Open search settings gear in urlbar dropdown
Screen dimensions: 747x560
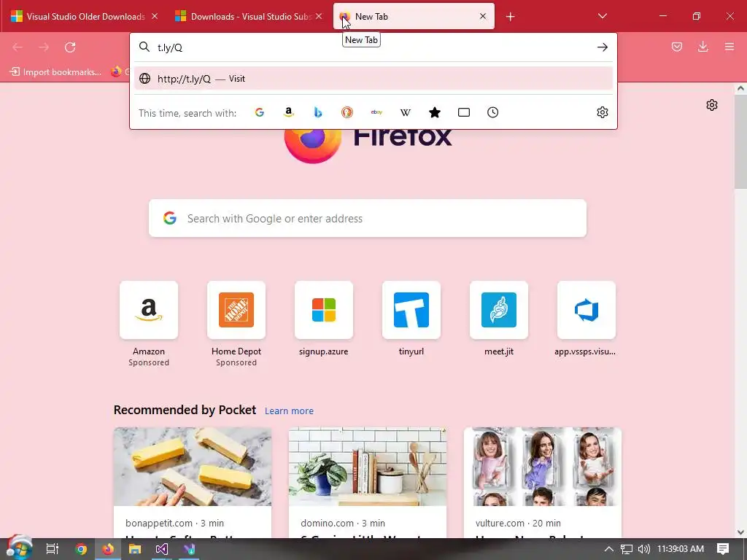pos(603,112)
